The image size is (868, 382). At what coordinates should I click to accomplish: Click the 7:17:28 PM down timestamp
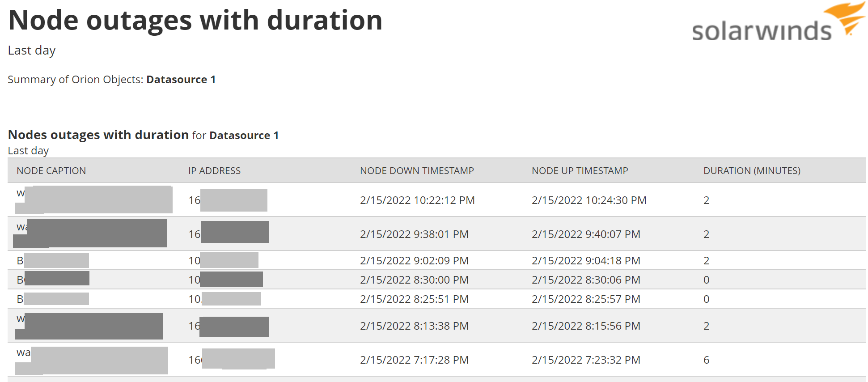click(x=414, y=360)
